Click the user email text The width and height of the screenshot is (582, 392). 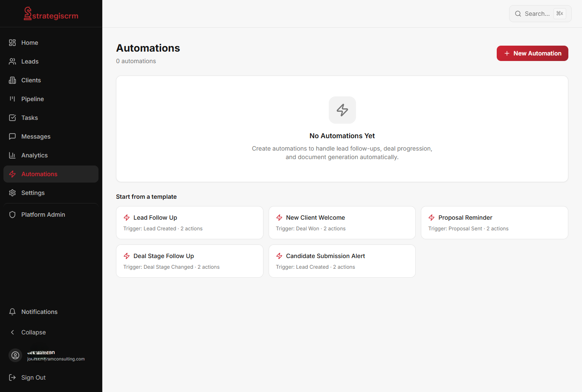[56, 359]
